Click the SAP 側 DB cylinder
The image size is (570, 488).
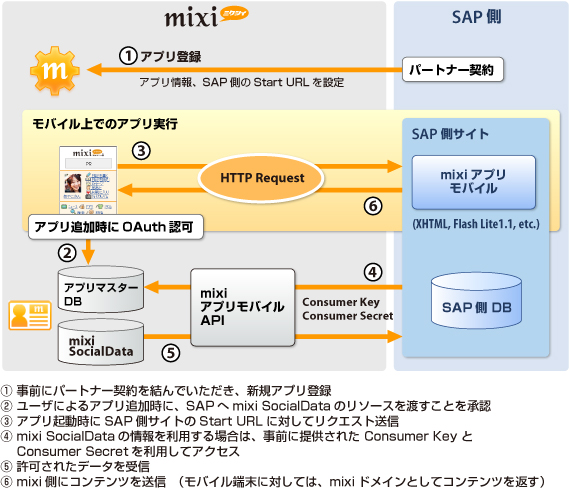tap(476, 301)
